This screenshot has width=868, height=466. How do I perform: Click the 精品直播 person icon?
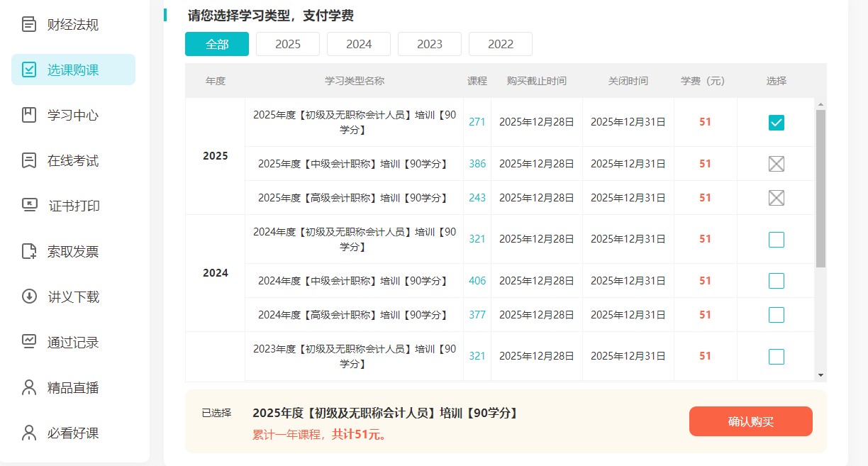tap(29, 387)
